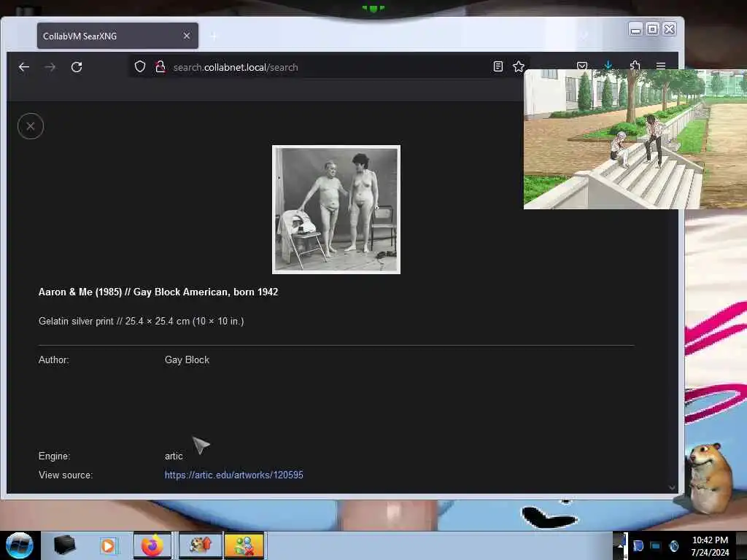The width and height of the screenshot is (747, 560).
Task: Open the tracking protection shield
Action: (x=139, y=66)
